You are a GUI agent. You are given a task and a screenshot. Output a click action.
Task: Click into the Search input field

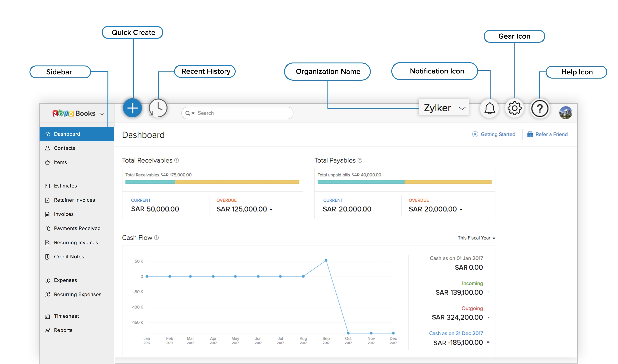coord(243,113)
